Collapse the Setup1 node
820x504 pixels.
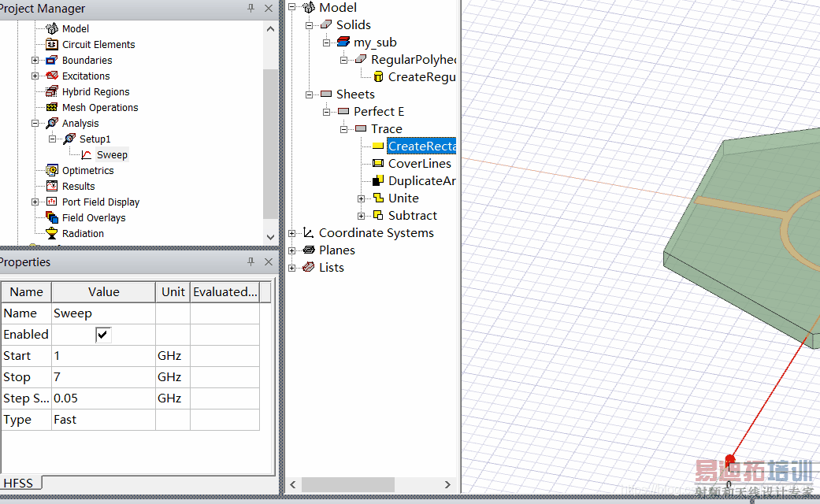tap(52, 139)
